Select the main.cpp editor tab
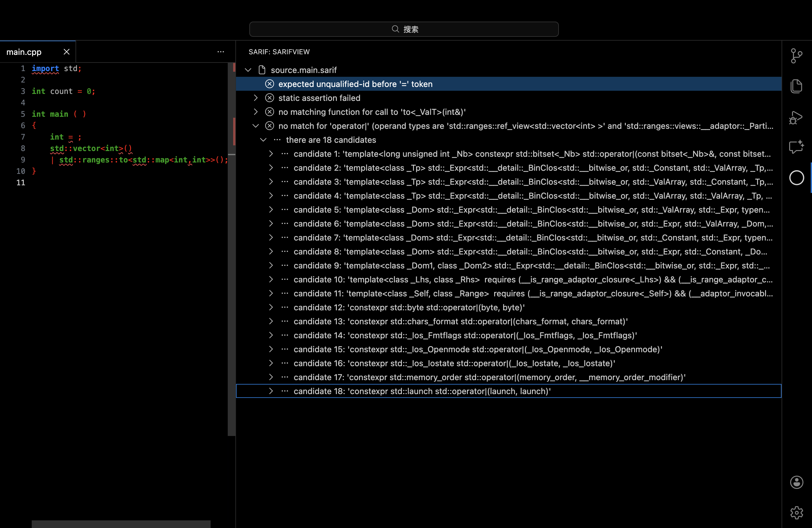 coord(24,52)
